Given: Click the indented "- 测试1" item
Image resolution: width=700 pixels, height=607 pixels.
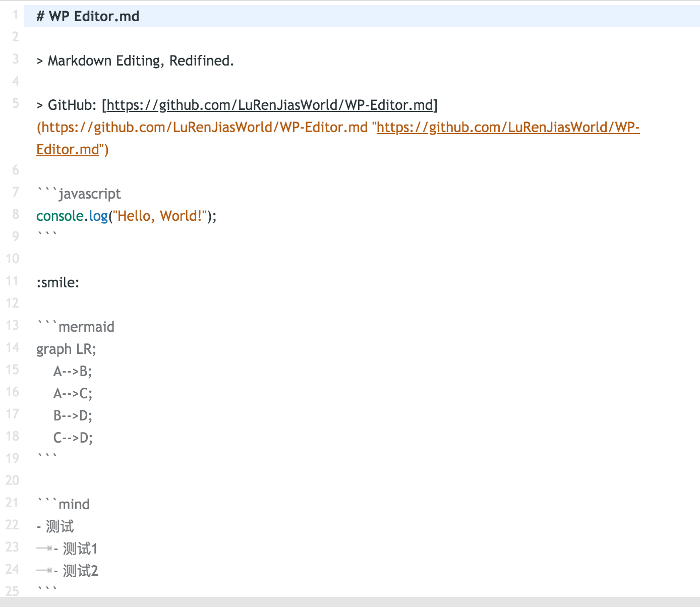Looking at the screenshot, I should [x=76, y=549].
